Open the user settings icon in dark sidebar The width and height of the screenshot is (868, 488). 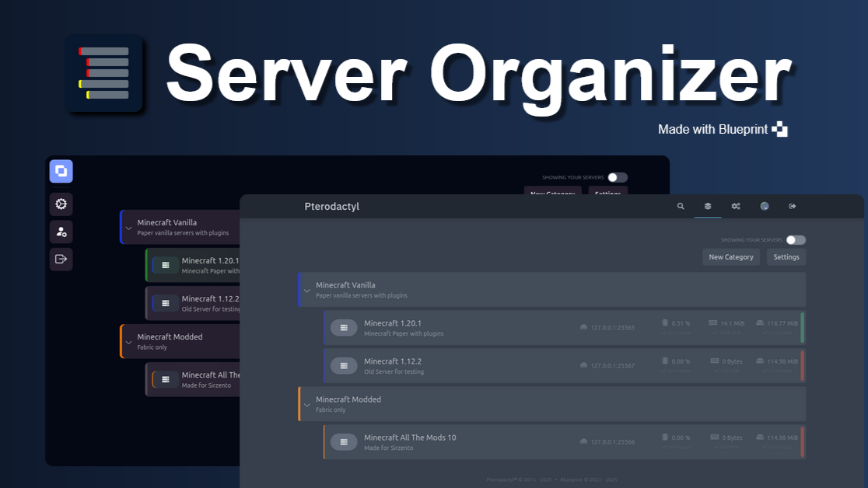[x=61, y=232]
